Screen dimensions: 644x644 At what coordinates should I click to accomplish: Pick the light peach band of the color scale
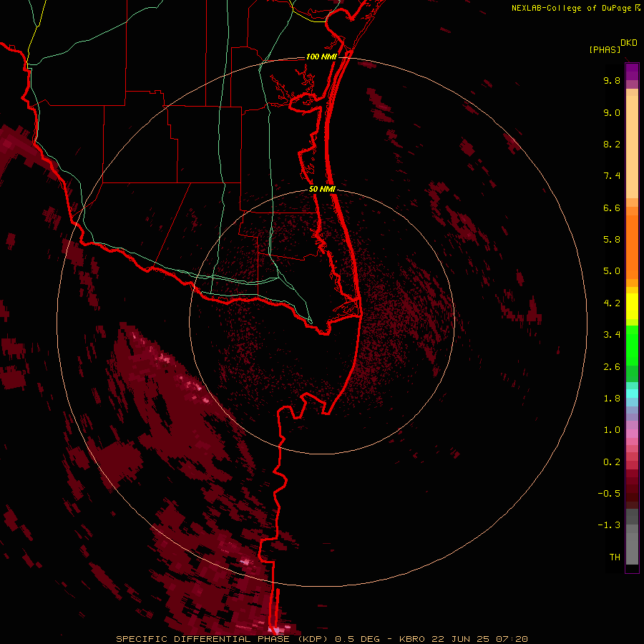click(632, 148)
